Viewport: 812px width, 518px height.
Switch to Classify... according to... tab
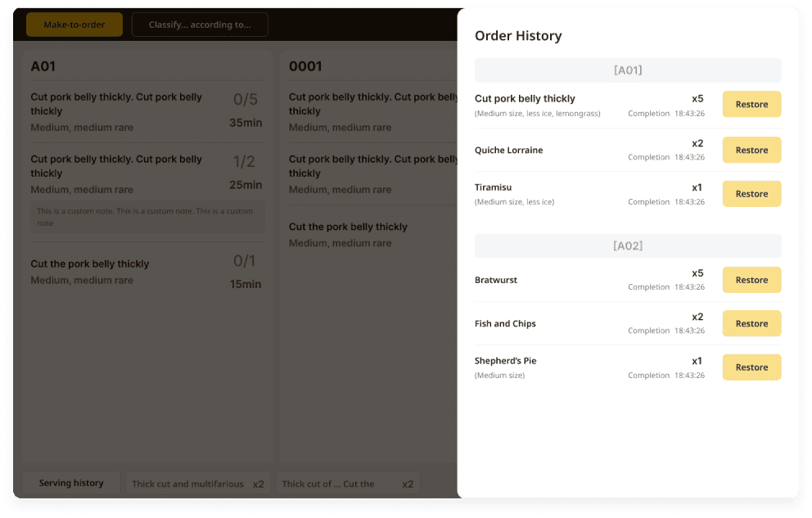point(200,25)
